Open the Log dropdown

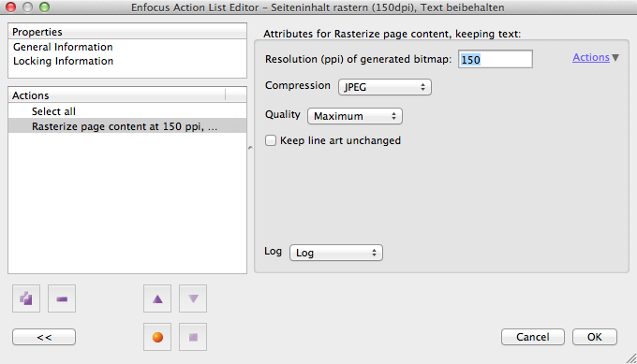tap(336, 253)
